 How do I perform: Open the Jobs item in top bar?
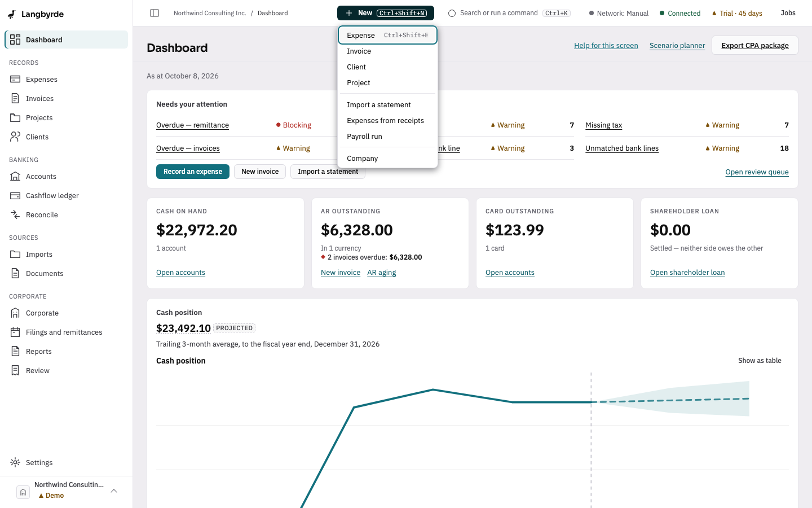(788, 13)
